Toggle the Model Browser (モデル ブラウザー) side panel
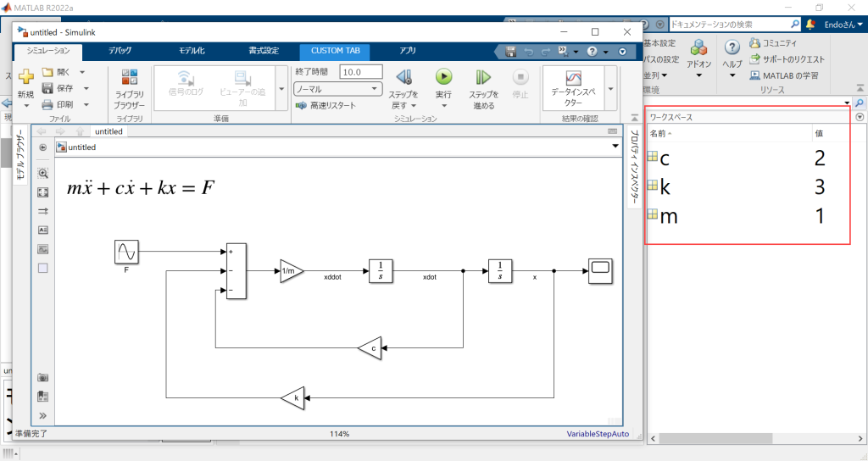Image resolution: width=868 pixels, height=461 pixels. [x=21, y=157]
